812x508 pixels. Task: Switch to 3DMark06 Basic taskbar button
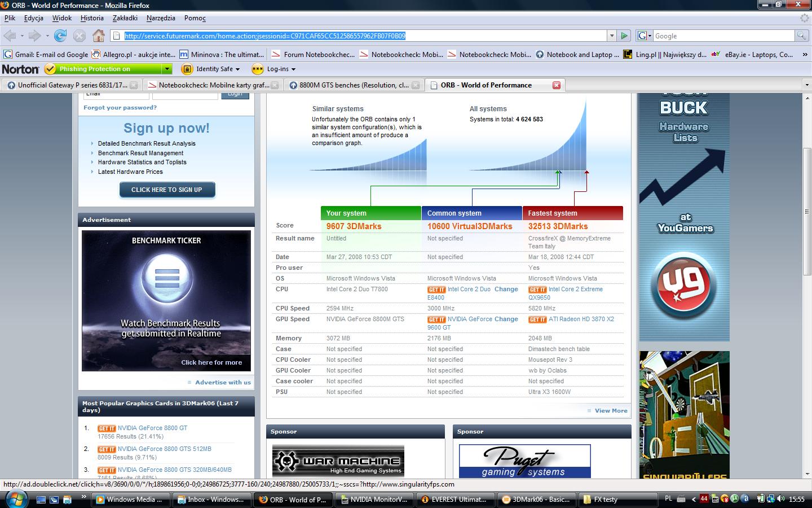[x=537, y=499]
